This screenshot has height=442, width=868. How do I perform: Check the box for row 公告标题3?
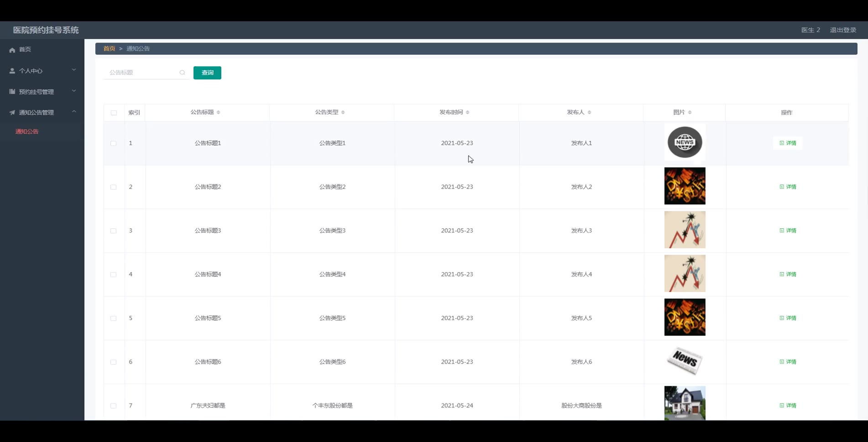[x=113, y=231]
